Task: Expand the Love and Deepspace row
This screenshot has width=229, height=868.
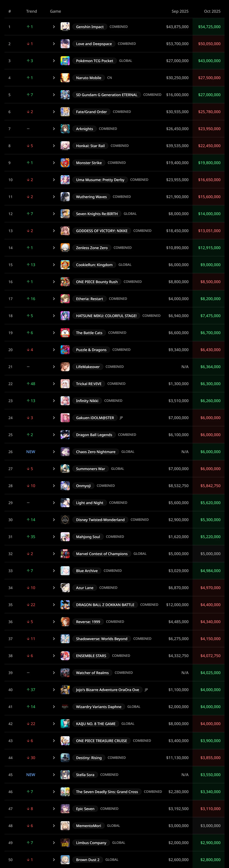Action: click(x=54, y=44)
